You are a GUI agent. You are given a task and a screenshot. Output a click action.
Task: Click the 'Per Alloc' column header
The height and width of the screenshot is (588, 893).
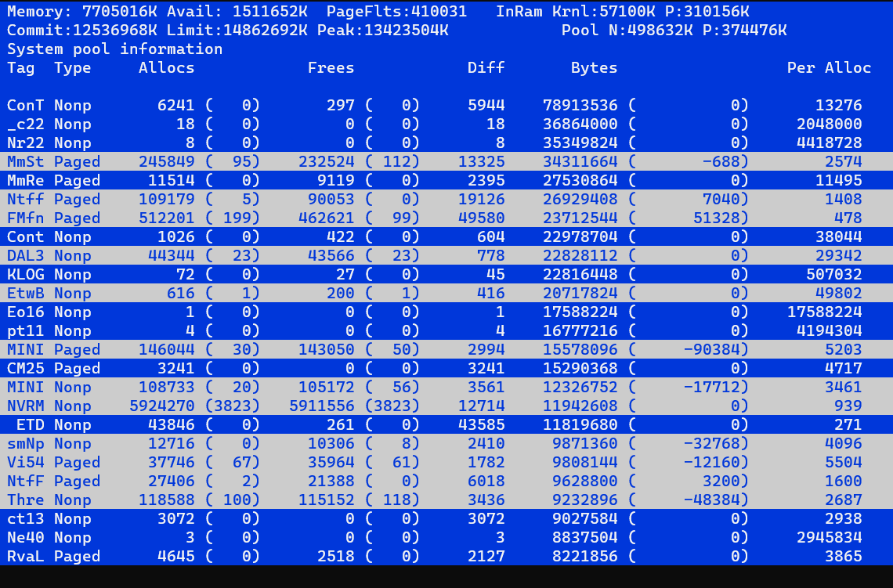[829, 68]
